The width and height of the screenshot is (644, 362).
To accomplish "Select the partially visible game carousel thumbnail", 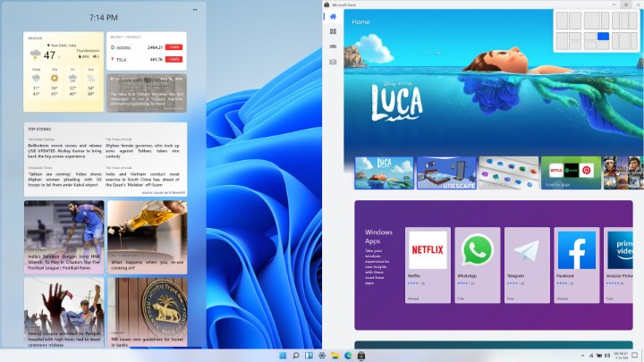I will pos(623,173).
